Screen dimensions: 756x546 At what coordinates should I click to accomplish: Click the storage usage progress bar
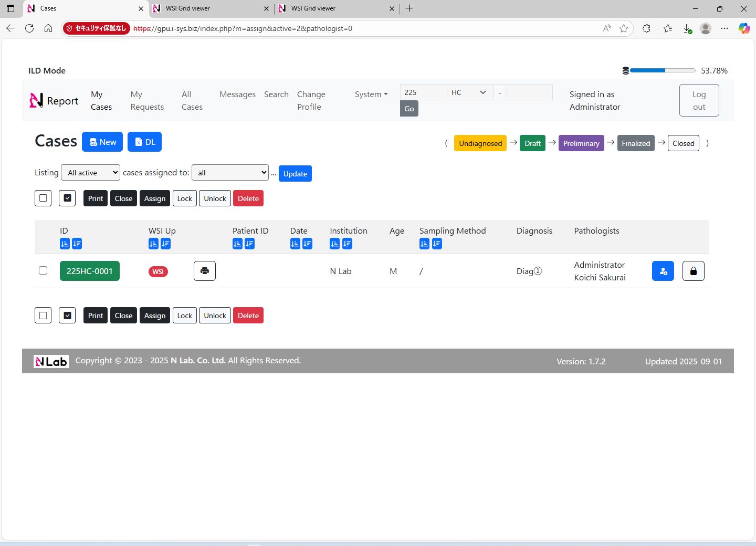[663, 70]
